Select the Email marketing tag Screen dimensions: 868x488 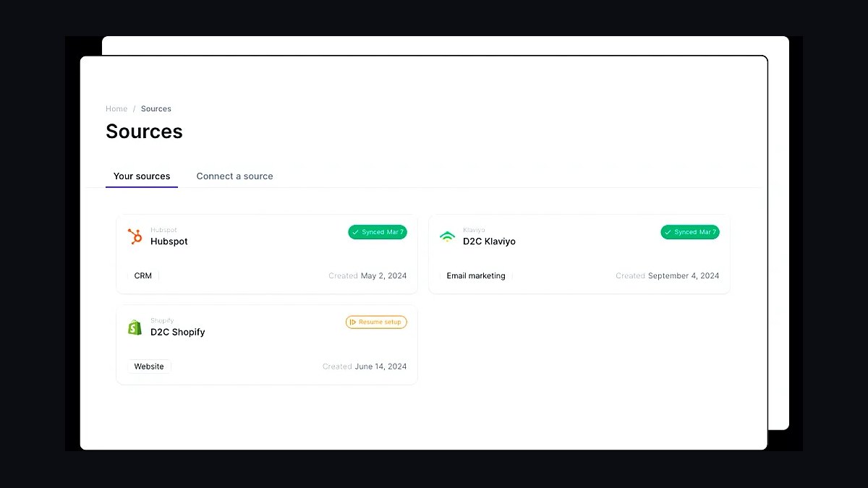pos(476,276)
